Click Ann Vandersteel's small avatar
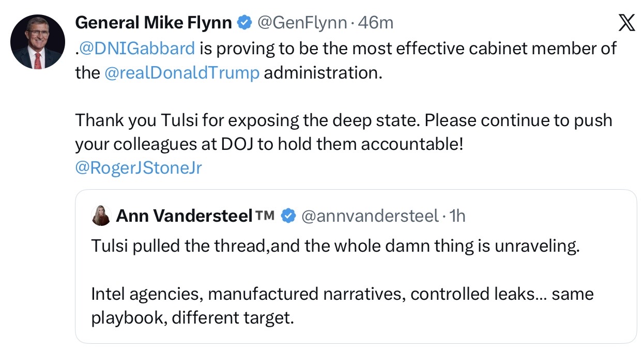This screenshot has width=644, height=352. pyautogui.click(x=101, y=216)
